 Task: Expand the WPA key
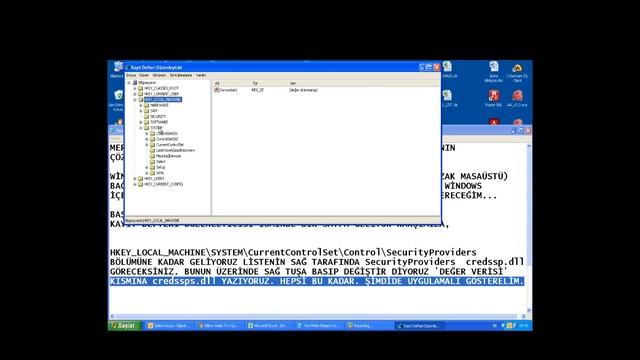(x=147, y=173)
